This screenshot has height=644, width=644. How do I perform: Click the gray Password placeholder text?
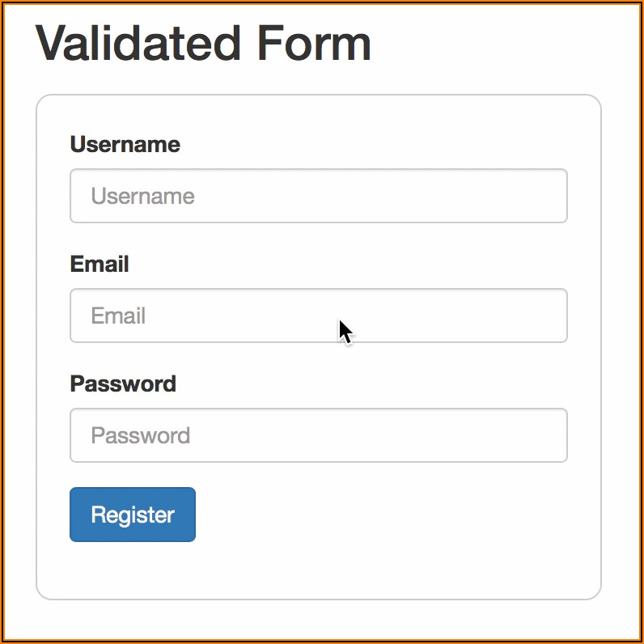(140, 435)
